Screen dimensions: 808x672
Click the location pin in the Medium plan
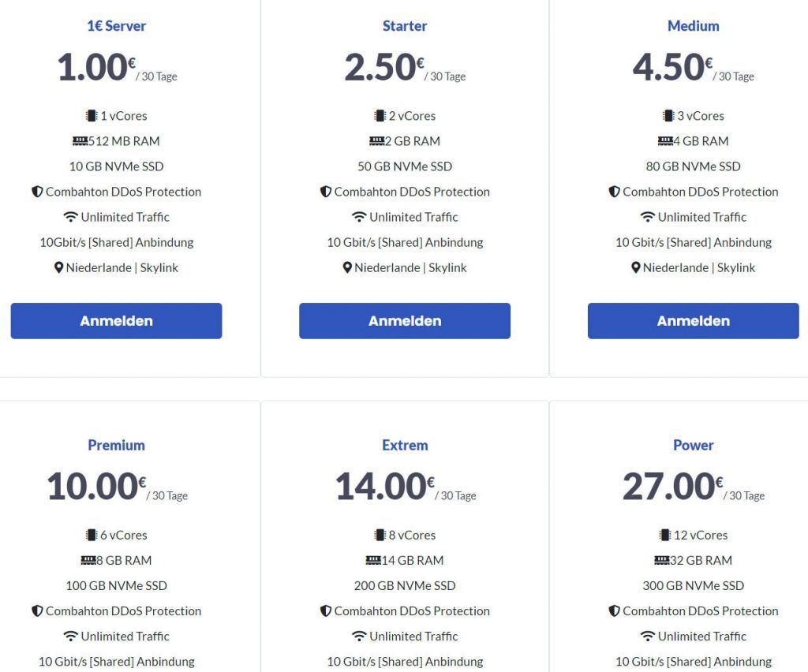tap(636, 267)
